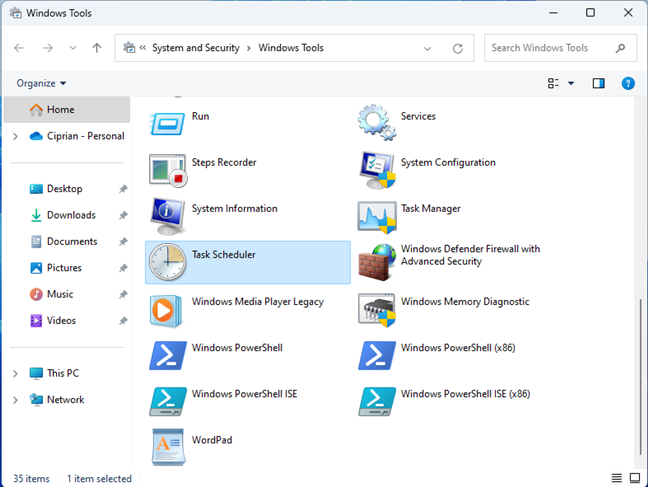Open Windows PowerShell ISE (x86) icon
Image resolution: width=648 pixels, height=487 pixels.
[376, 401]
